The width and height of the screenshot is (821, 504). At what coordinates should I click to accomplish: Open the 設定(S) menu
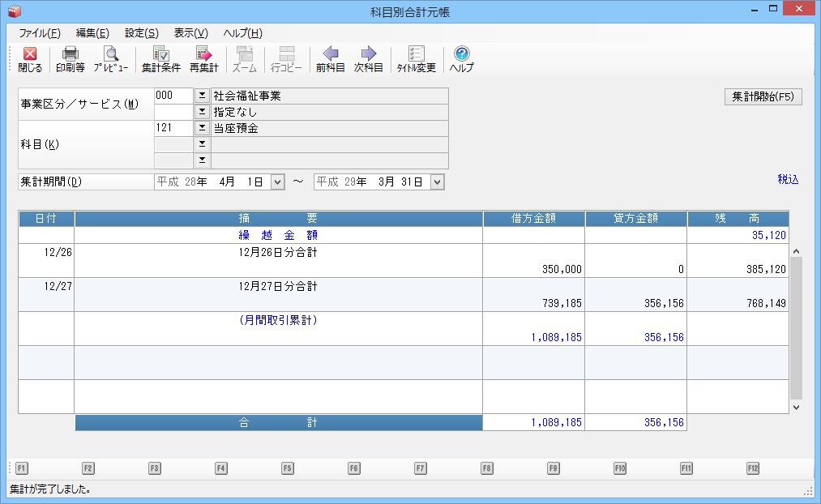coord(141,33)
